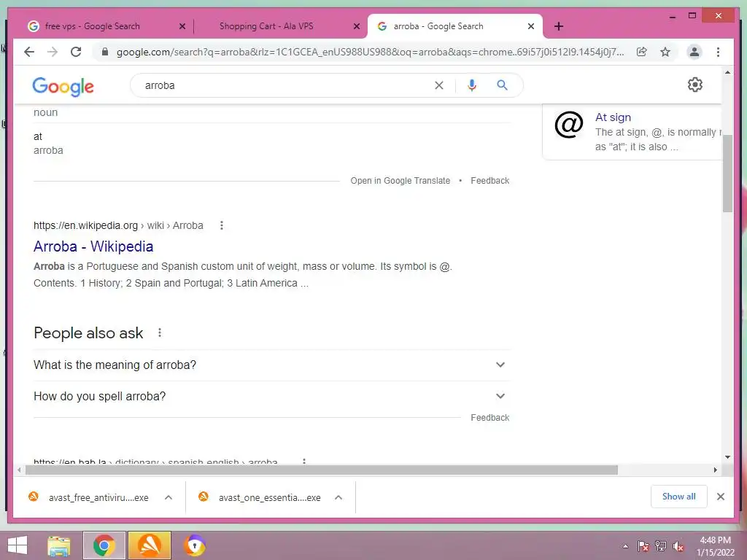Open a new browser tab

click(559, 26)
